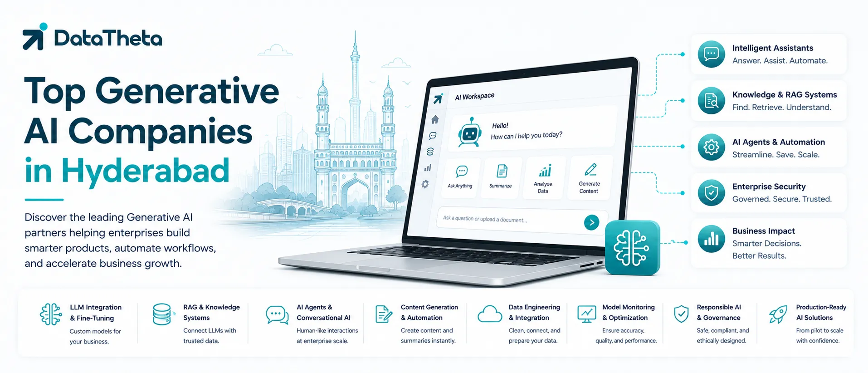
Task: Click the robot assistant avatar
Action: tap(469, 132)
